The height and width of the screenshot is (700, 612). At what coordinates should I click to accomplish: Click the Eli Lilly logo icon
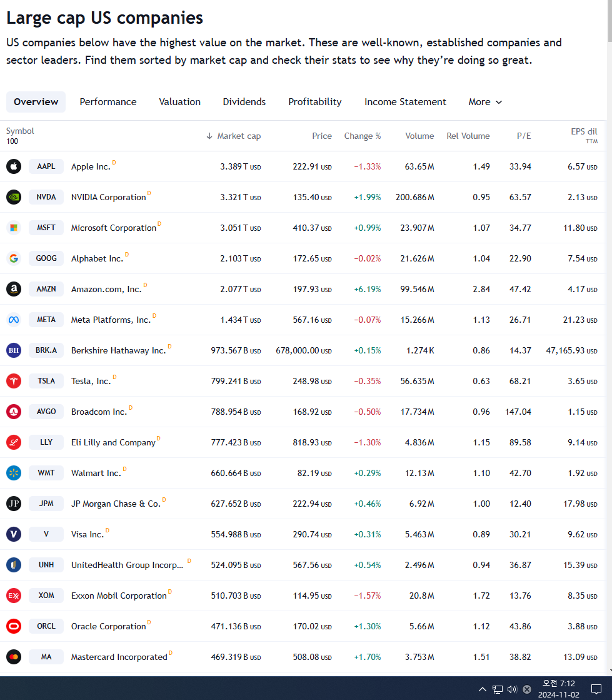(14, 442)
